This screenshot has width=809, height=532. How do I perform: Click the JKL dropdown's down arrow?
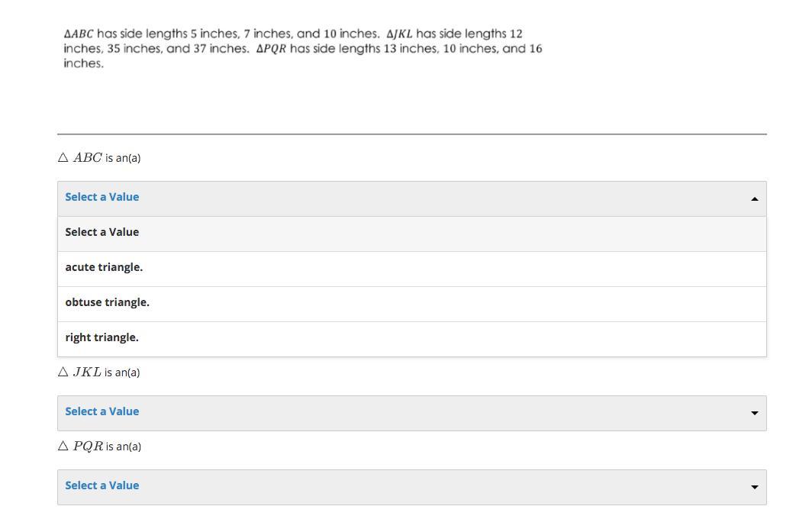tap(754, 413)
